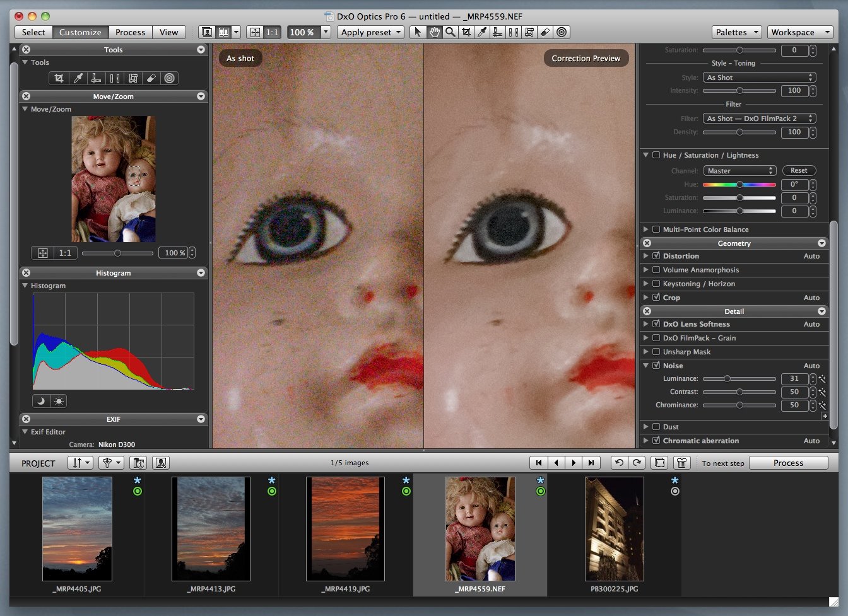Click the Reset button for Channel settings

[x=799, y=170]
